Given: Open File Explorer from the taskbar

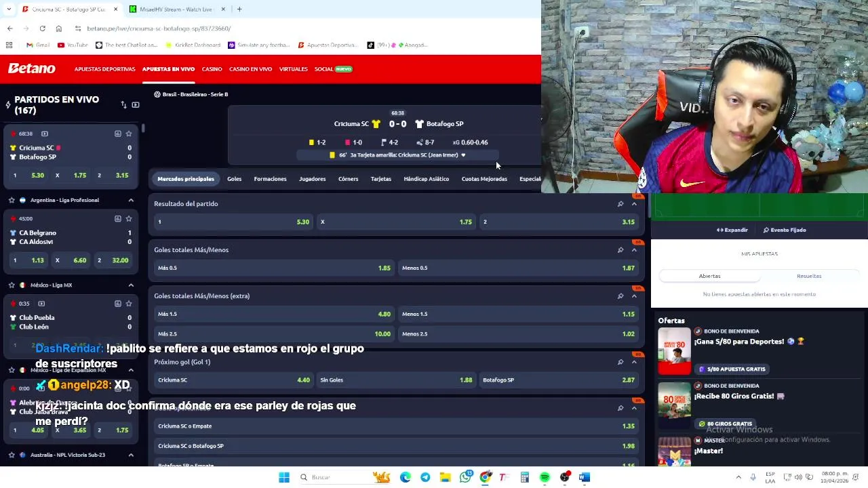Looking at the screenshot, I should pos(445,477).
